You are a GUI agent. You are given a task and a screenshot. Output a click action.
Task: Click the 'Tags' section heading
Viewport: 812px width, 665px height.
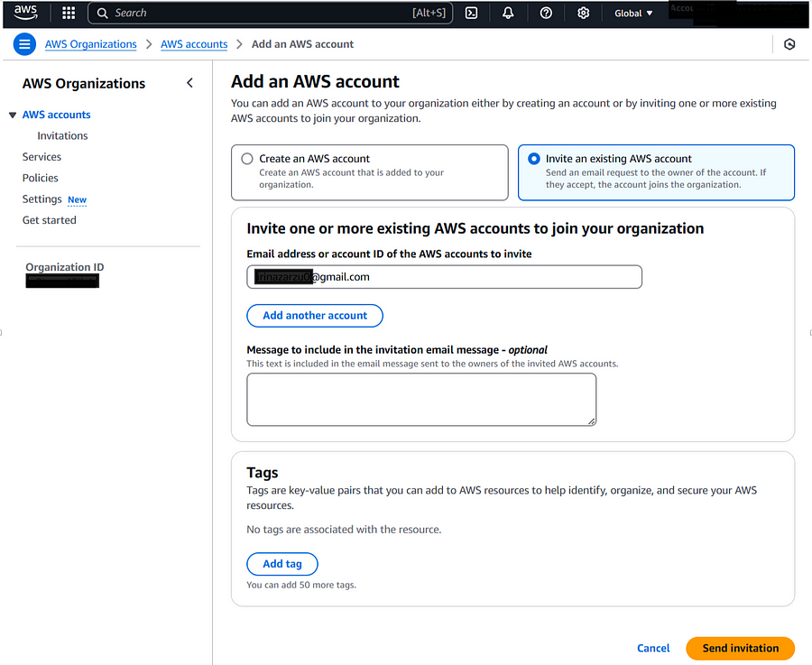click(x=262, y=473)
